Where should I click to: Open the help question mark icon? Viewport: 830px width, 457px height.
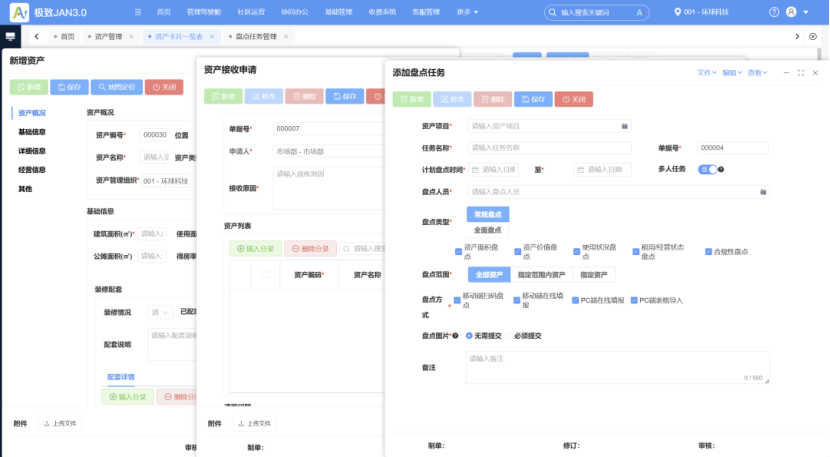point(774,12)
